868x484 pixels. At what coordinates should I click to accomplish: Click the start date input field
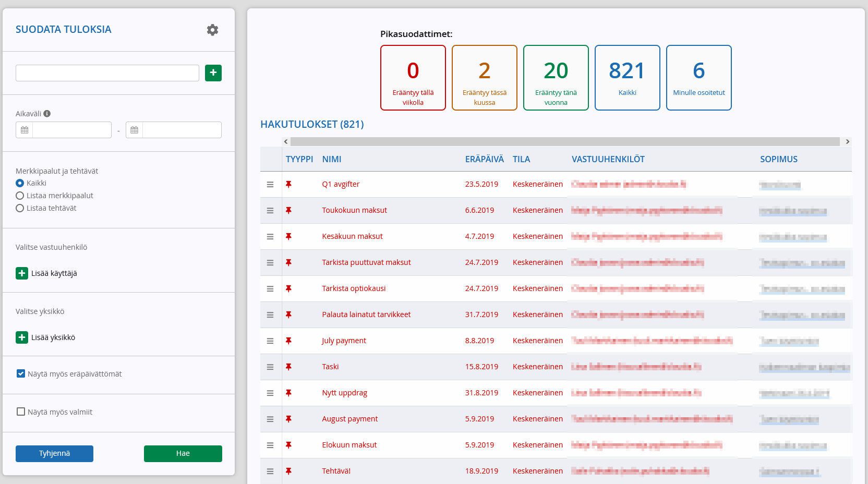pos(72,130)
